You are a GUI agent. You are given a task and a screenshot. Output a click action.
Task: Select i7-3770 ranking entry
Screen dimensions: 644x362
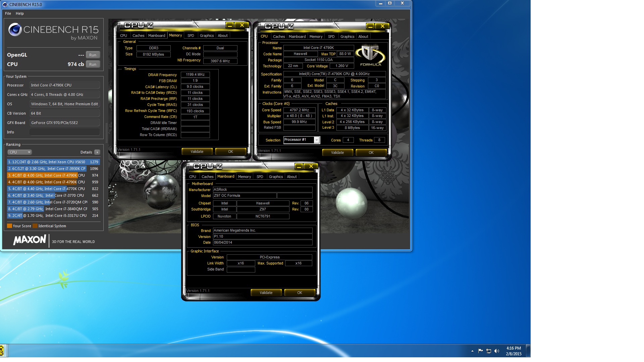[x=53, y=195]
